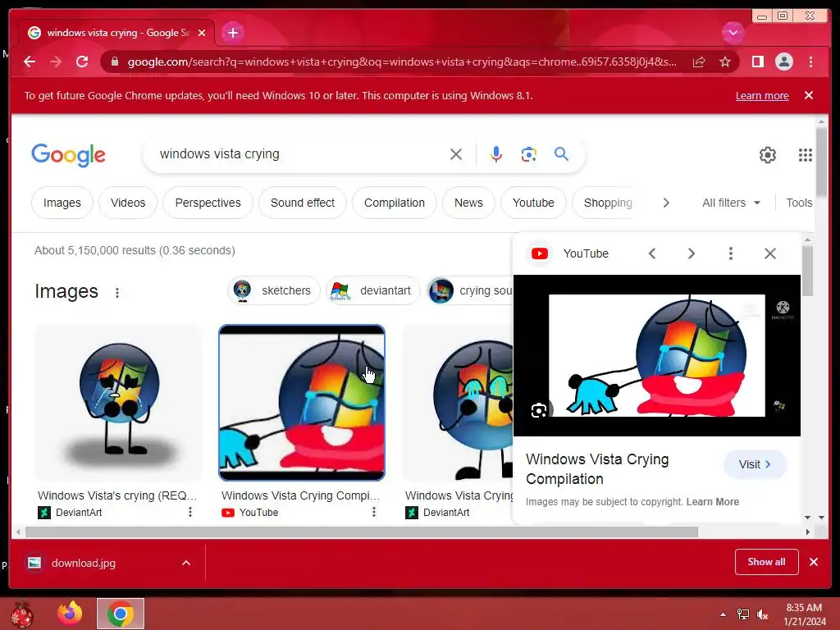
Task: Open network tray icon
Action: (743, 614)
